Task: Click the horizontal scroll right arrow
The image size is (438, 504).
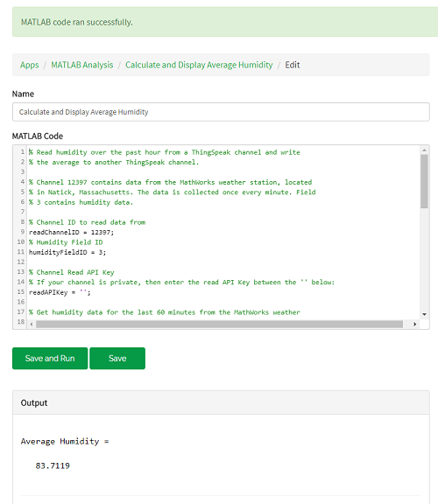Action: click(x=415, y=325)
